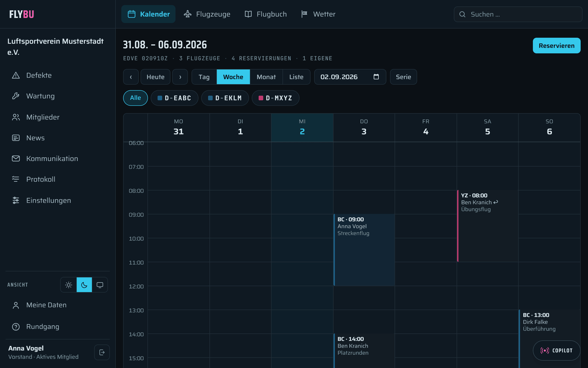This screenshot has width=588, height=368.
Task: Select day header SO 6
Action: point(549,127)
